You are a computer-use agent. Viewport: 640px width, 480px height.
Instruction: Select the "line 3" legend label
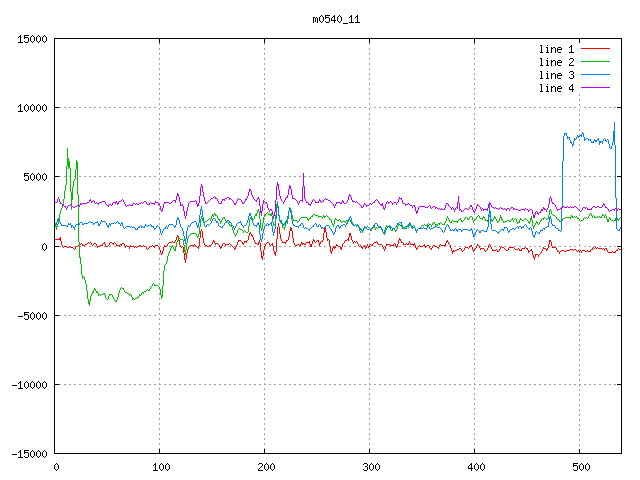[557, 75]
